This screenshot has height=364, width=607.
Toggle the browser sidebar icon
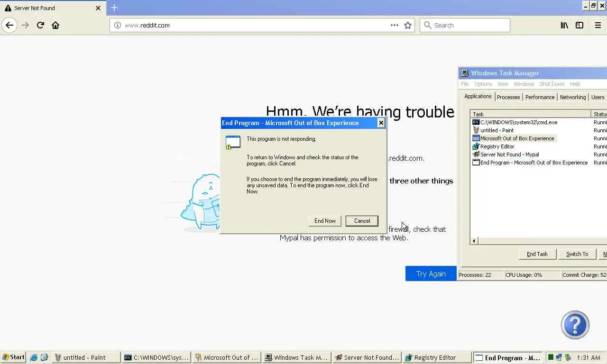[579, 25]
